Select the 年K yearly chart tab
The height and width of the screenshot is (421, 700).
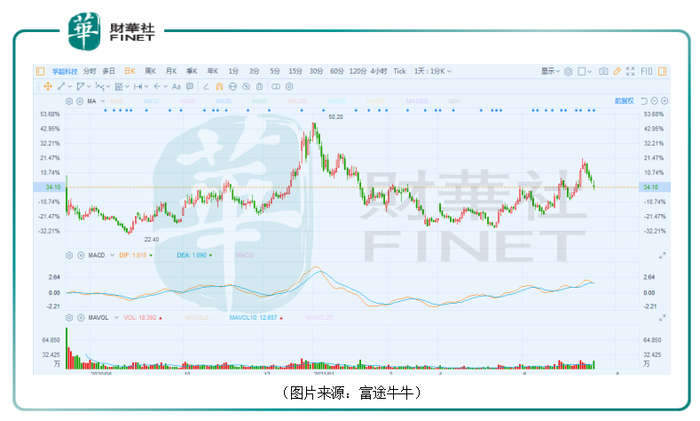point(212,71)
